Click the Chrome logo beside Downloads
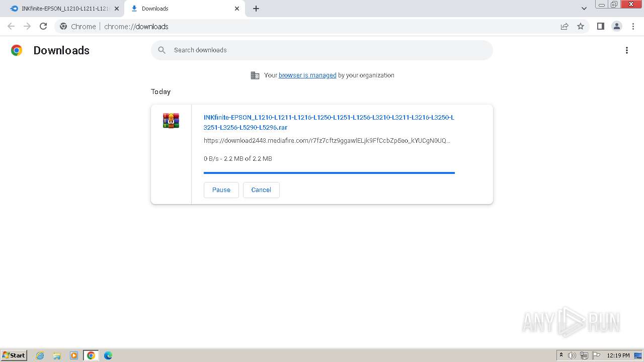This screenshot has width=644, height=362. click(x=17, y=50)
